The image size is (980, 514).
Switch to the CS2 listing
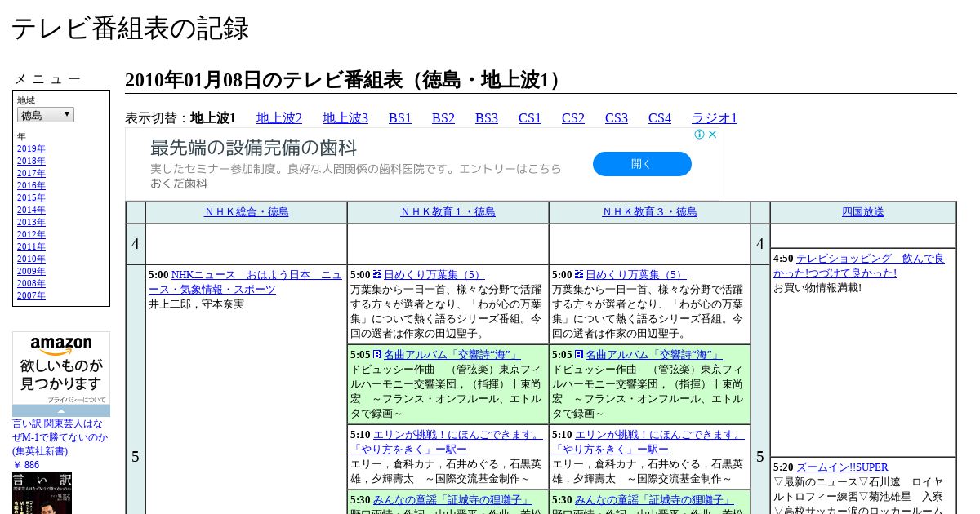click(x=573, y=118)
